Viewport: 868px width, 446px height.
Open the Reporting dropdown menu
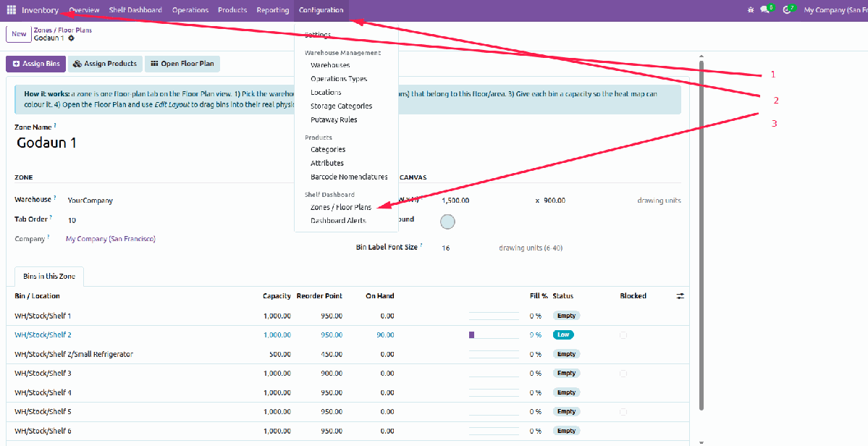point(273,10)
